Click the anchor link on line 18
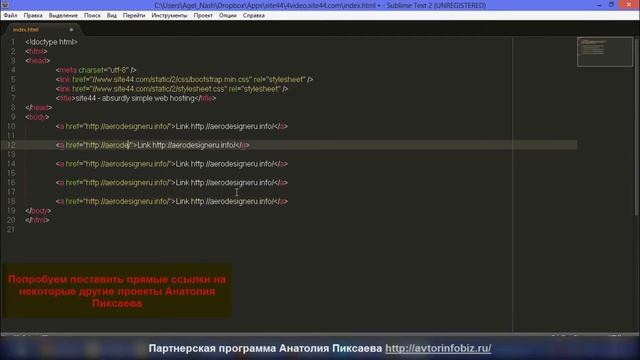The width and height of the screenshot is (640, 360). tap(172, 202)
